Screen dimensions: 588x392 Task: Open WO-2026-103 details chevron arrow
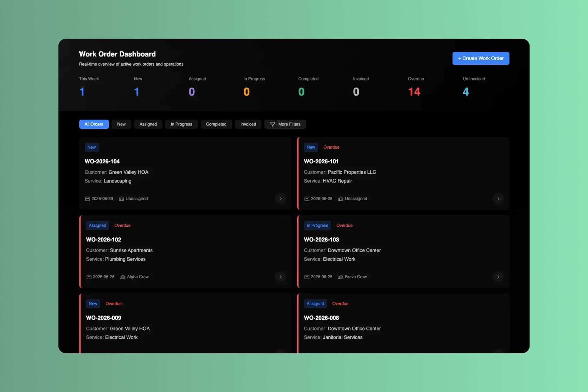pyautogui.click(x=498, y=277)
